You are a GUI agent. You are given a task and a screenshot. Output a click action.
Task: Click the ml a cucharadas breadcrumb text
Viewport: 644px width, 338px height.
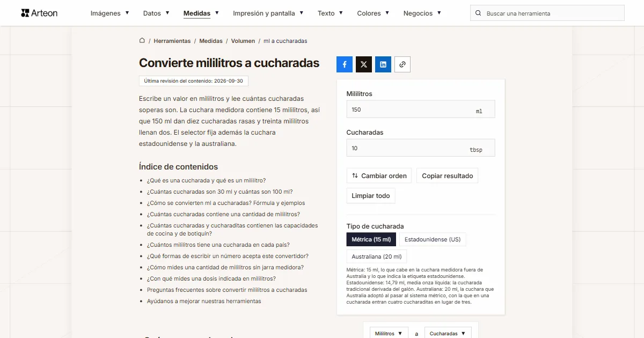(286, 41)
